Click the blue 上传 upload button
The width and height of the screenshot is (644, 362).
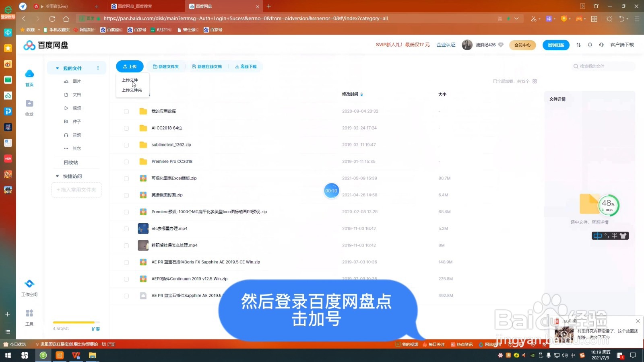click(130, 66)
